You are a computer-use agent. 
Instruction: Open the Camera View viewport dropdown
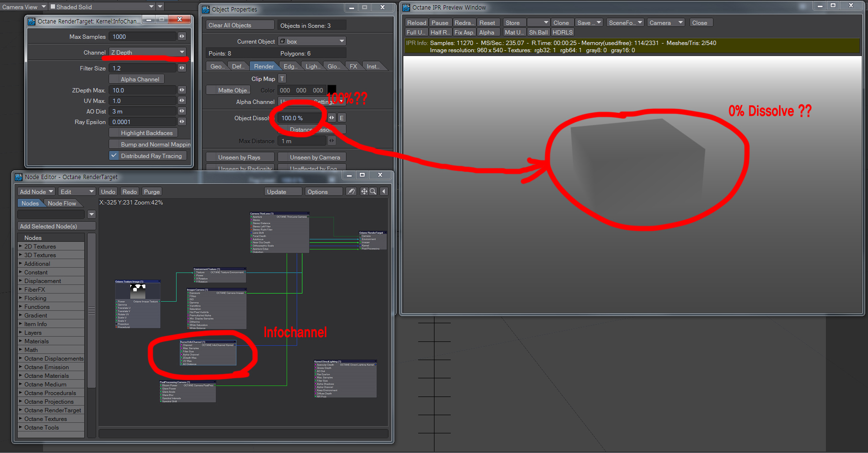(23, 7)
